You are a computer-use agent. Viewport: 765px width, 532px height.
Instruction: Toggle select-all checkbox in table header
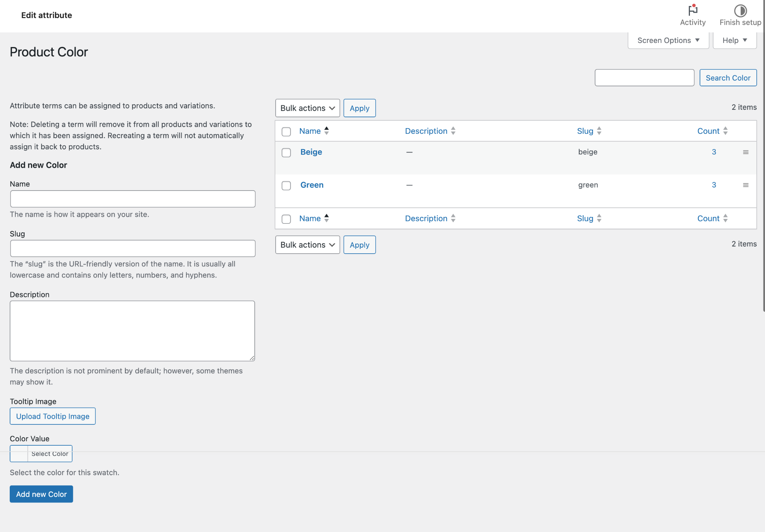click(286, 132)
